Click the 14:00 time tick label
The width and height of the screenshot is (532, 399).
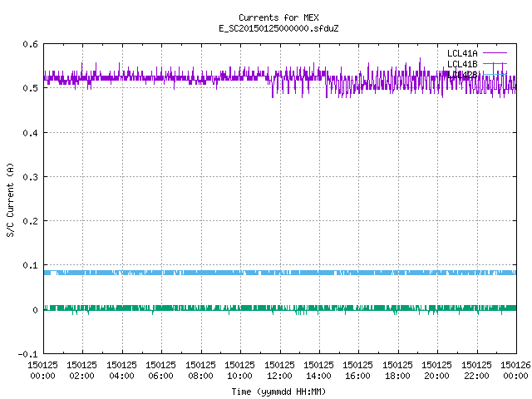318,376
